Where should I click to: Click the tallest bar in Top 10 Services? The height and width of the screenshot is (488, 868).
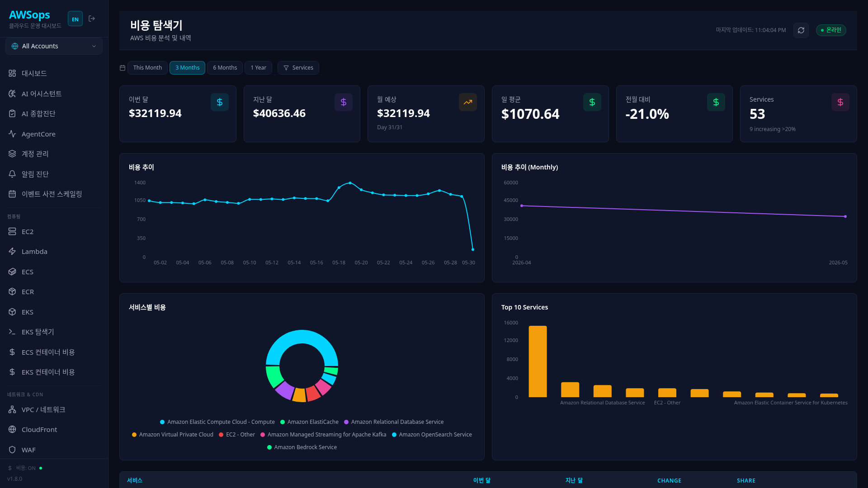[538, 361]
